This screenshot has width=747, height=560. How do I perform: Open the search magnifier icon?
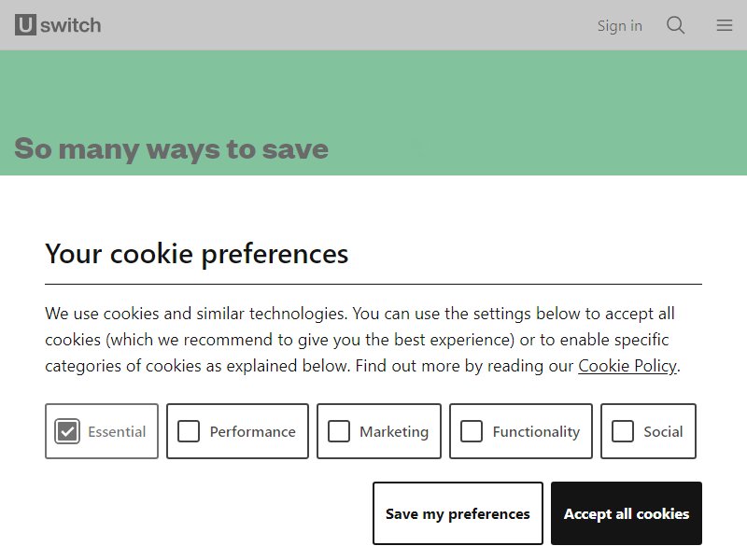coord(675,25)
